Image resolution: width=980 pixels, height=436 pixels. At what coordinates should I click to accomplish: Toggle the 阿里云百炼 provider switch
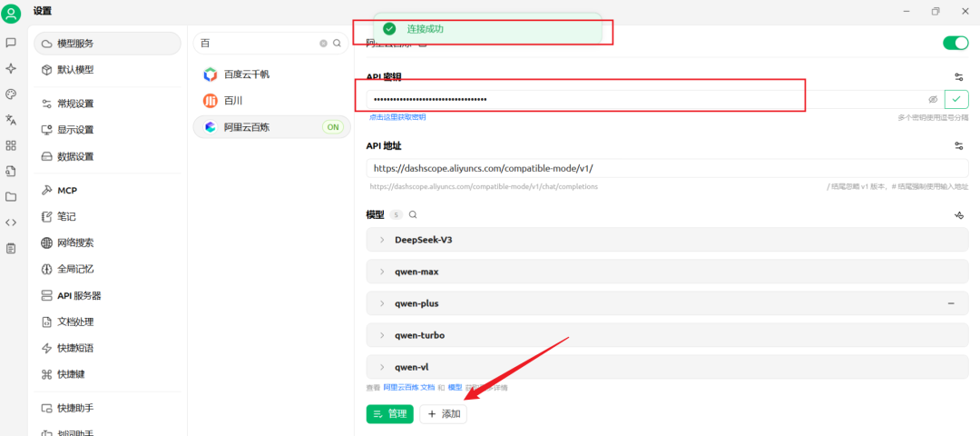click(x=955, y=44)
